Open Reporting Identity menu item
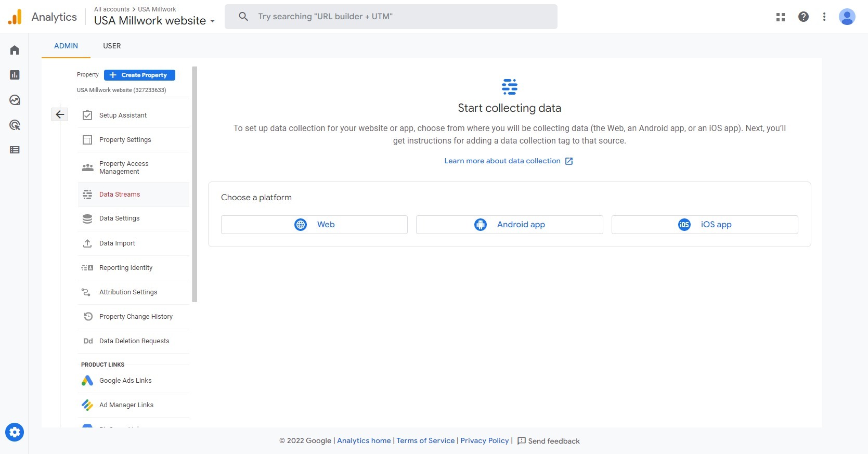 point(134,268)
